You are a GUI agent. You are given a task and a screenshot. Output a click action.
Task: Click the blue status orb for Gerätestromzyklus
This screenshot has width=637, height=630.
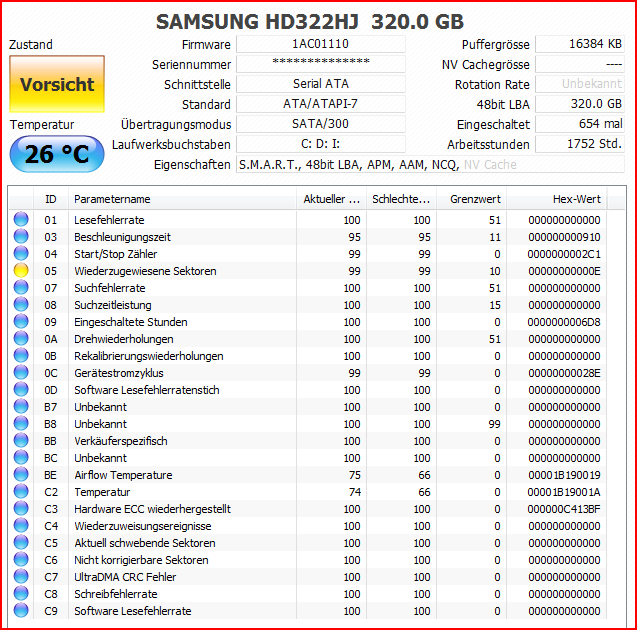point(21,373)
